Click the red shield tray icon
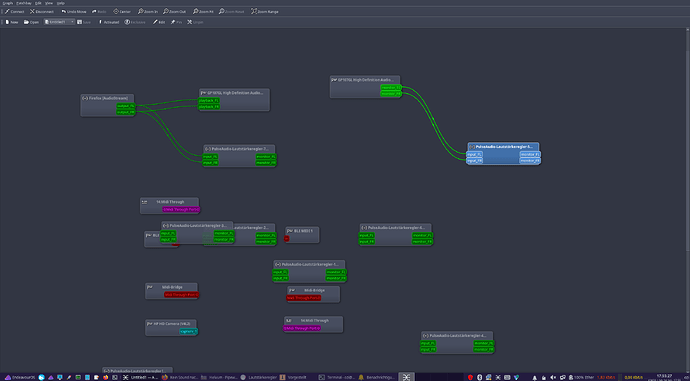Image resolution: width=690 pixels, height=381 pixels. tap(470, 377)
